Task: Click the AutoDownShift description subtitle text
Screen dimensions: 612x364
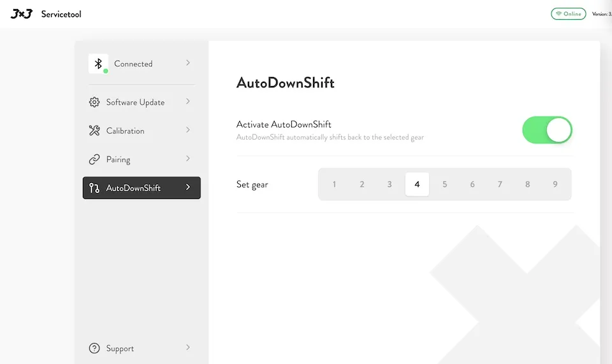Action: point(330,137)
